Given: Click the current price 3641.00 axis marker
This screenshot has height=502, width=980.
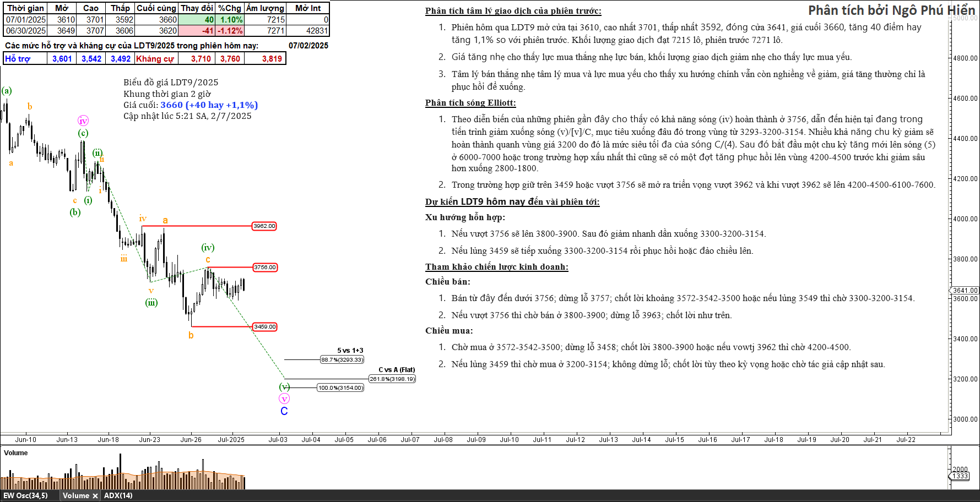Looking at the screenshot, I should 965,291.
